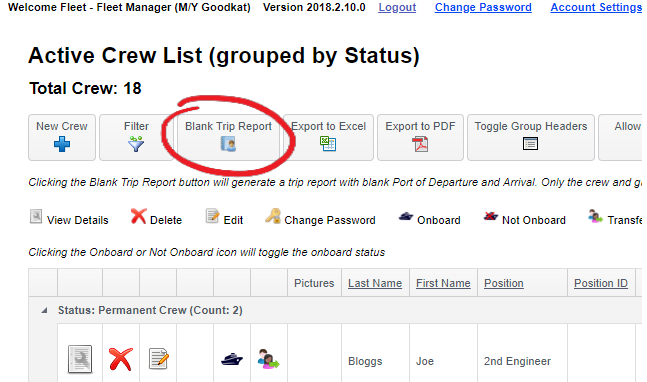Click Export to Excel button

(328, 137)
